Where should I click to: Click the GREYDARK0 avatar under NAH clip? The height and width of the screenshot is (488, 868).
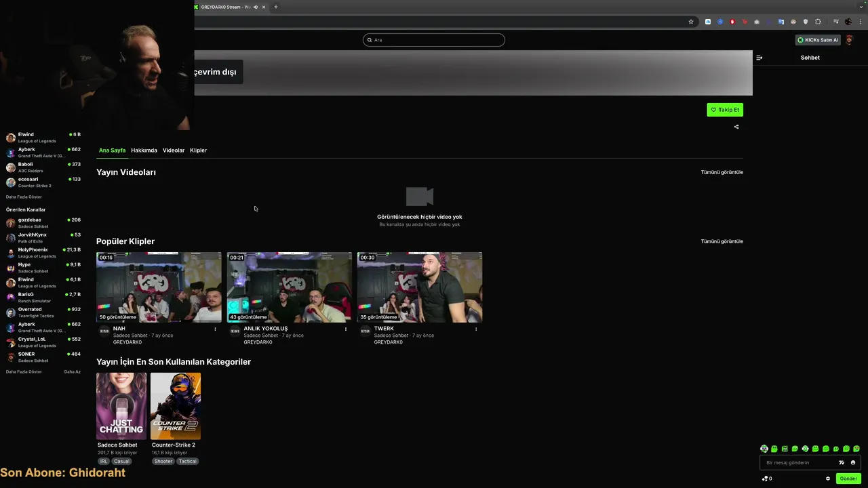[104, 331]
